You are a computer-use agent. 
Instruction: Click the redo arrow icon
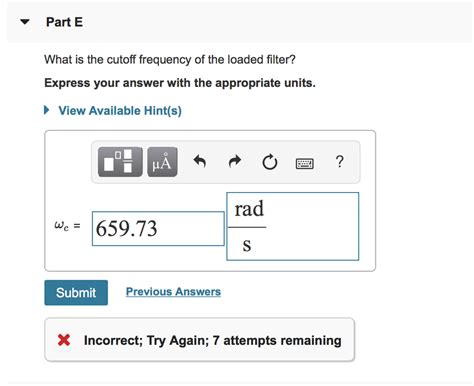(235, 162)
